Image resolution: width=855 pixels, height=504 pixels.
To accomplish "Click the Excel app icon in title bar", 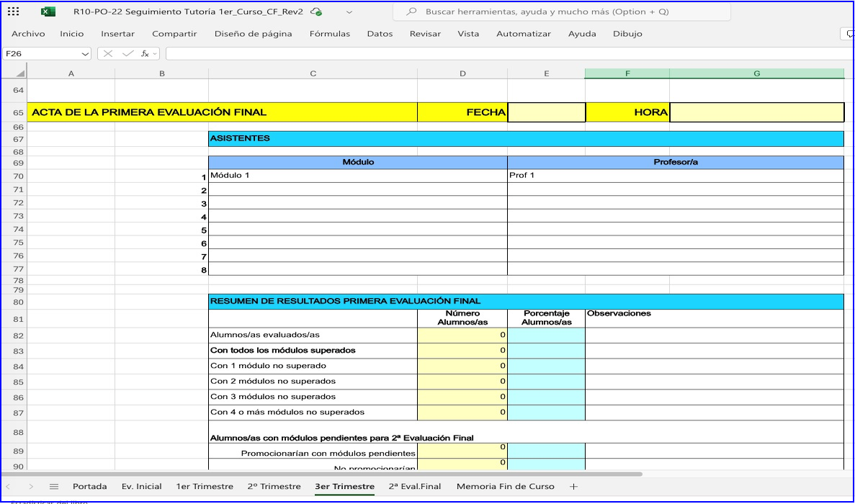I will coord(47,12).
